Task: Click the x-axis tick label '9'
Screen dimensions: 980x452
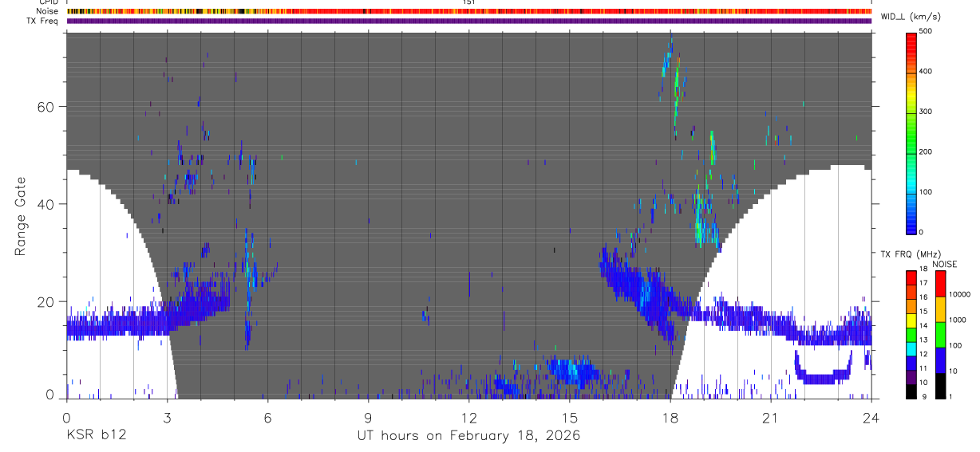Action: point(369,417)
